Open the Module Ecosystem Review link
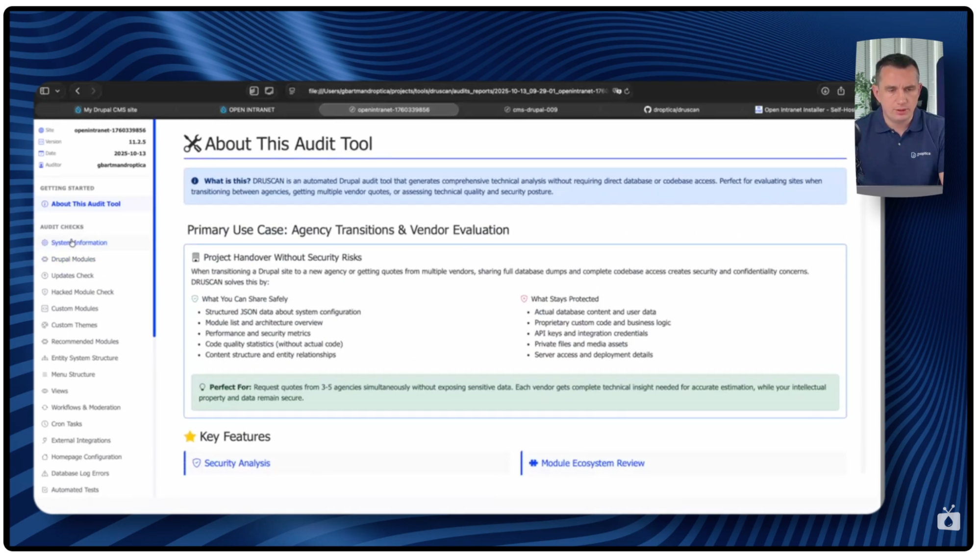The width and height of the screenshot is (980, 557). click(593, 462)
